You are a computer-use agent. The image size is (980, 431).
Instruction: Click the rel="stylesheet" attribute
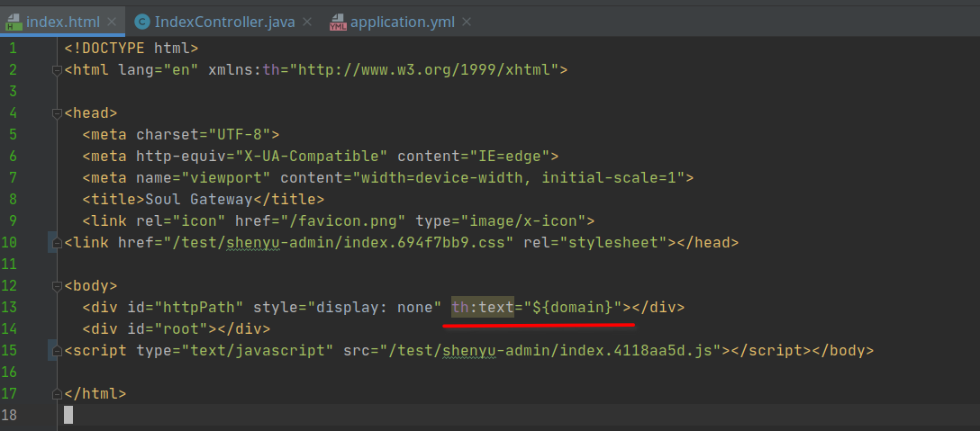tap(595, 242)
